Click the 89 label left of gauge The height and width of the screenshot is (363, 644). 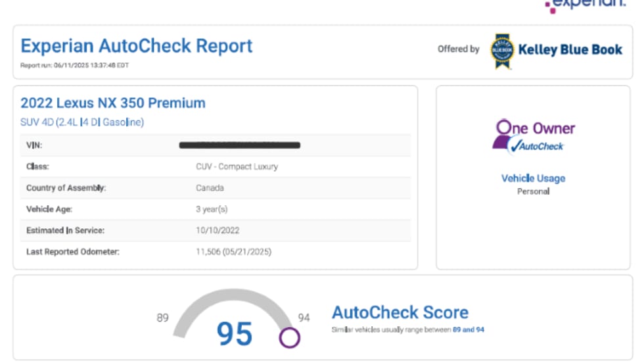click(x=163, y=318)
